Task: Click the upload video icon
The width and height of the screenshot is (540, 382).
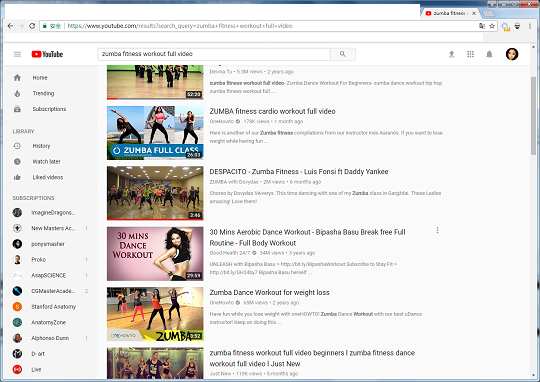Action: [451, 54]
